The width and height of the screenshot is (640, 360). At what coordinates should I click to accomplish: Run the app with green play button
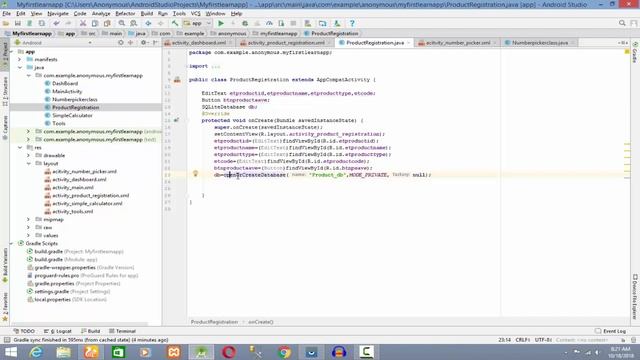[x=221, y=24]
